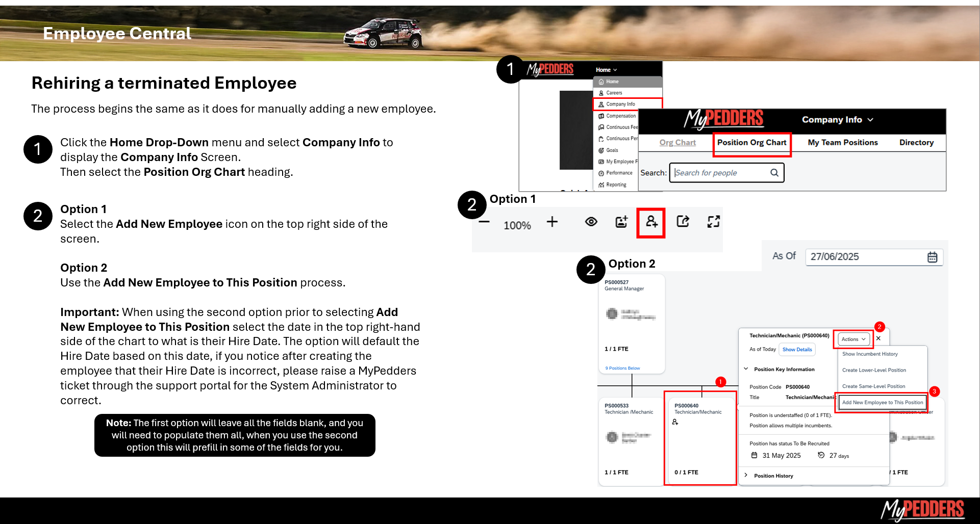Expand the Company Info dropdown header
This screenshot has height=524, width=980.
(x=837, y=120)
